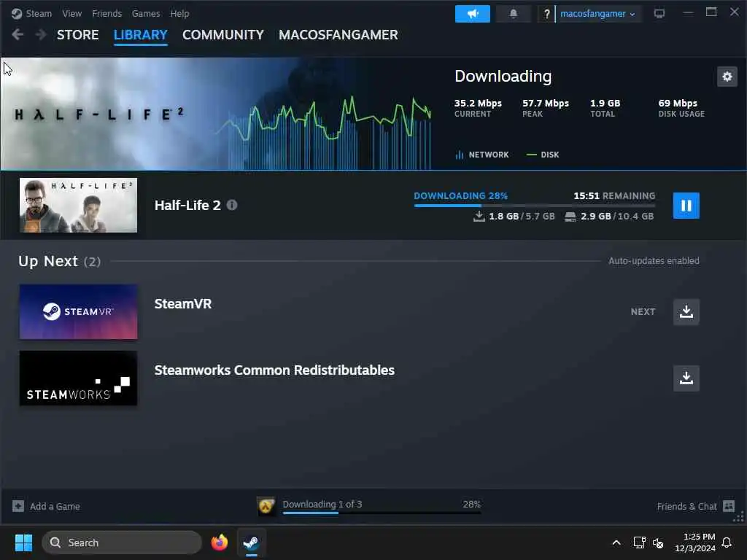Viewport: 747px width, 560px height.
Task: Go to the STORE tab
Action: (x=77, y=35)
